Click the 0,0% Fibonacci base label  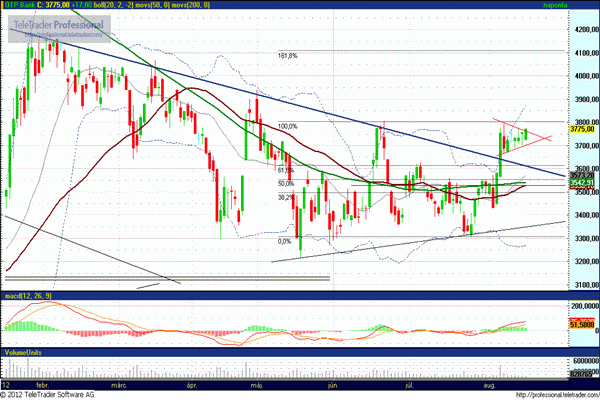coord(284,241)
